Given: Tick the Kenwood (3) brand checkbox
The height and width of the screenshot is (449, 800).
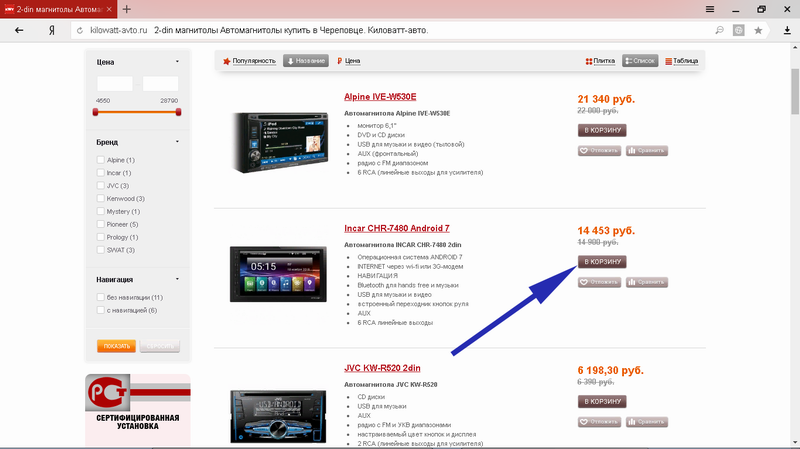Looking at the screenshot, I should pos(101,198).
